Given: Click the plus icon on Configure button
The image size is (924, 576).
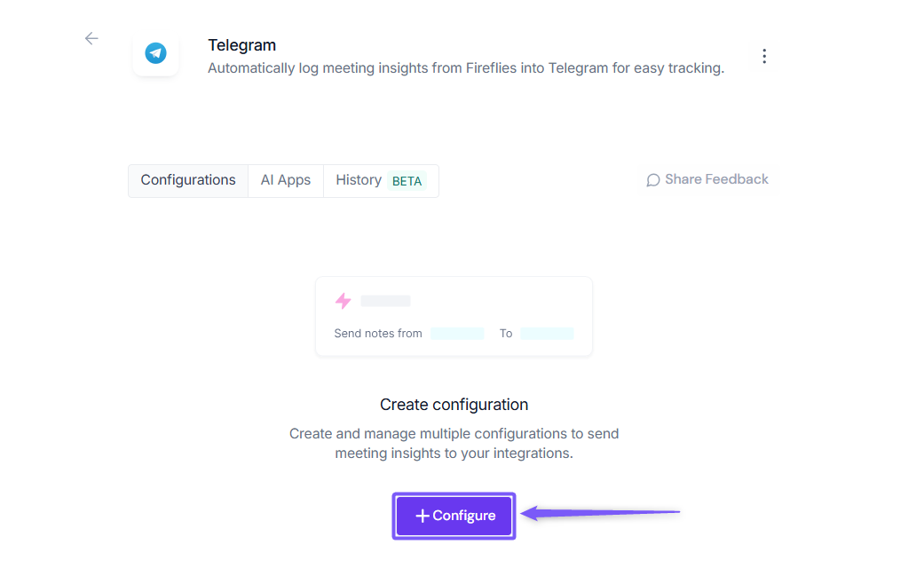Looking at the screenshot, I should (423, 517).
